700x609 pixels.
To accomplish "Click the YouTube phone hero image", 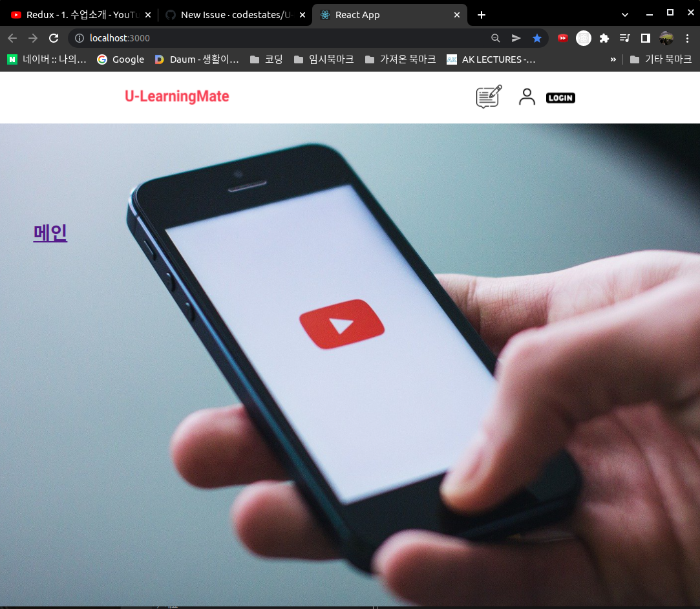I will 350,365.
